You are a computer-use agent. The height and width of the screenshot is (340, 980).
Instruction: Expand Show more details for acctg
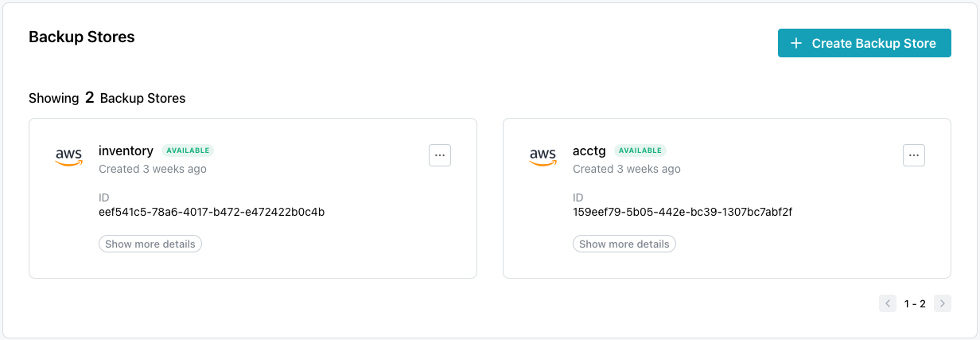[x=624, y=244]
